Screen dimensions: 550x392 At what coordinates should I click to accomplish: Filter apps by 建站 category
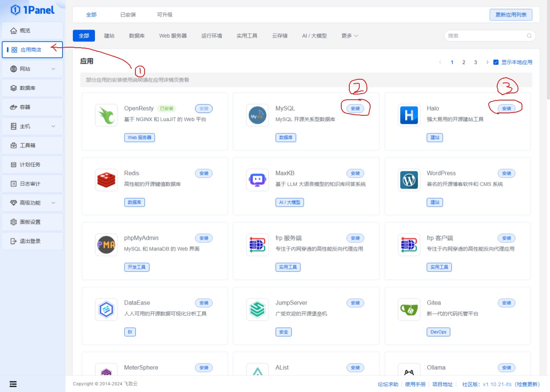[109, 36]
